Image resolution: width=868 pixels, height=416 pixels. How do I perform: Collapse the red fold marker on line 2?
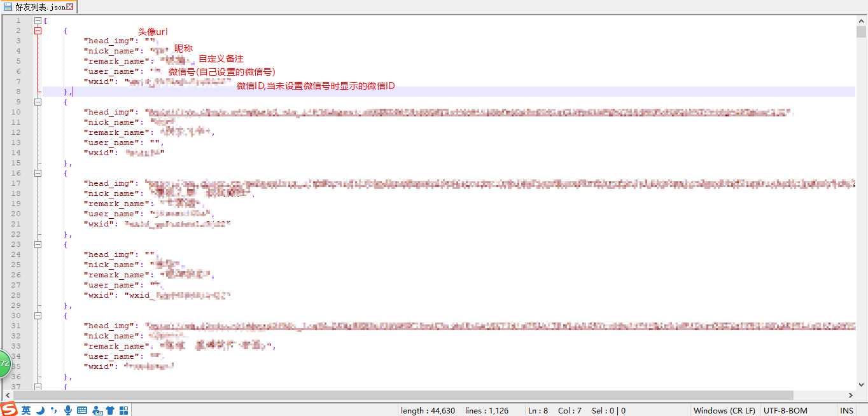click(x=38, y=31)
